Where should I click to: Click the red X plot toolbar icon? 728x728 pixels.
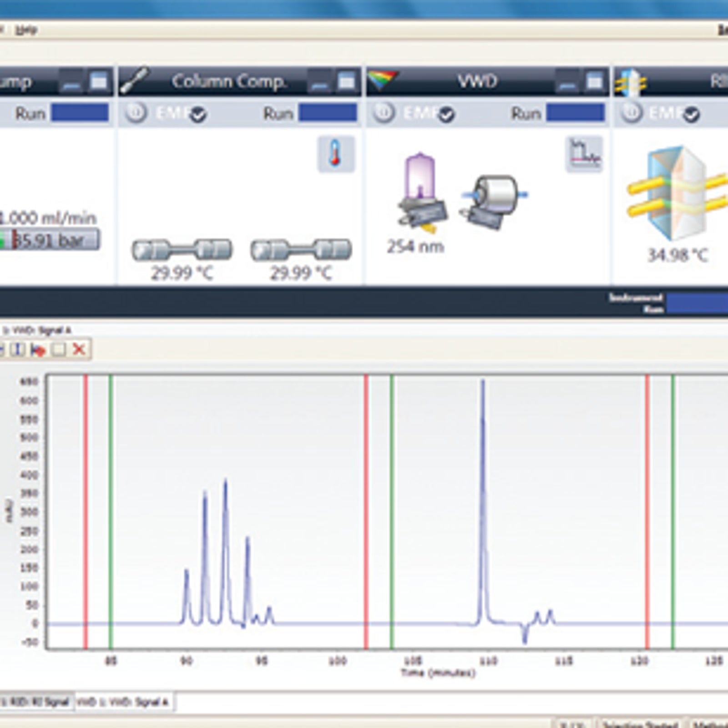[79, 349]
